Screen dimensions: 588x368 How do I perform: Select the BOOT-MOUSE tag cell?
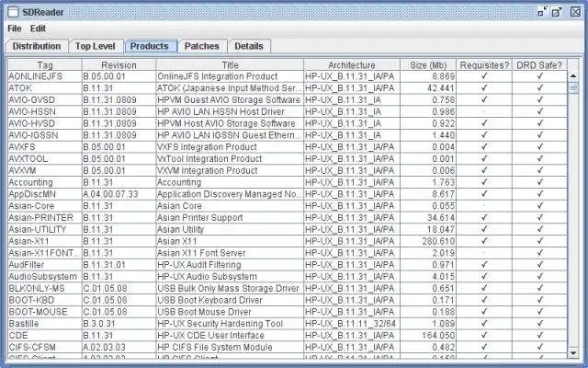pos(45,312)
